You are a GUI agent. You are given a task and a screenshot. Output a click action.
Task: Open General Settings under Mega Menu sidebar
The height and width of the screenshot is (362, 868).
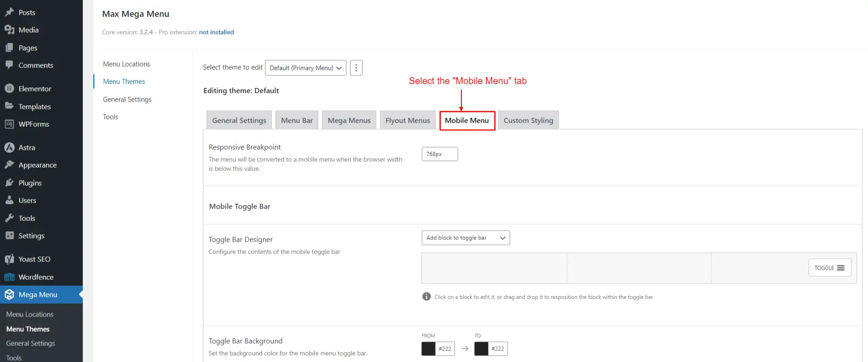pos(30,343)
